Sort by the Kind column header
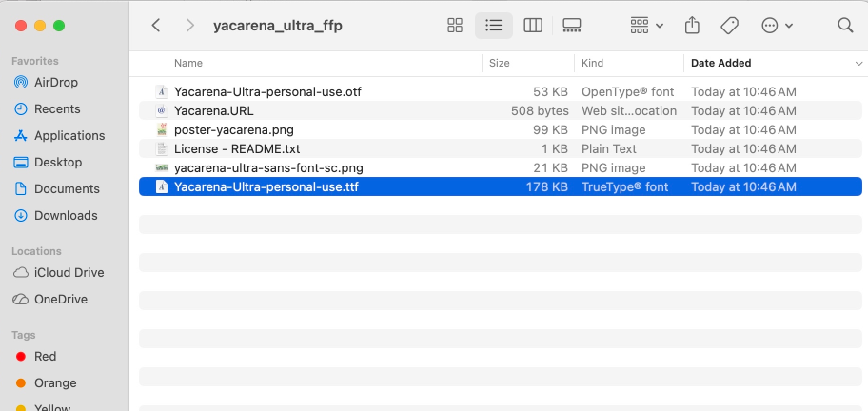The image size is (868, 411). [x=592, y=63]
